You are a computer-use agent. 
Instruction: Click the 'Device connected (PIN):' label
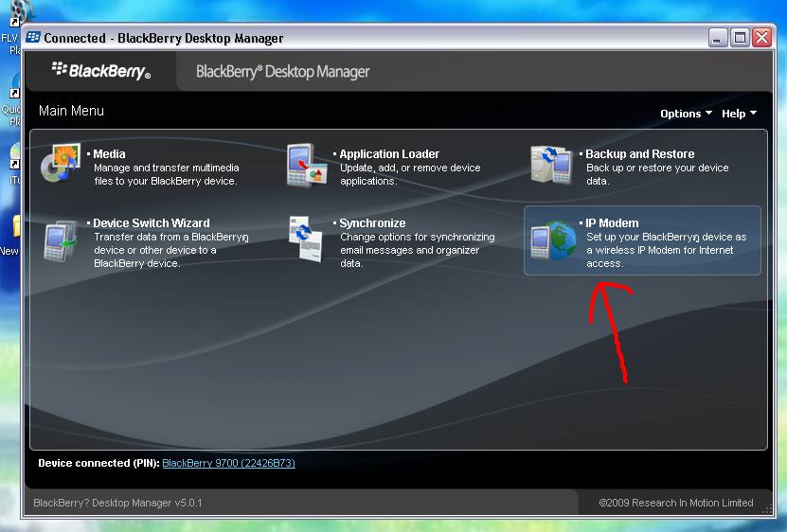click(x=98, y=463)
